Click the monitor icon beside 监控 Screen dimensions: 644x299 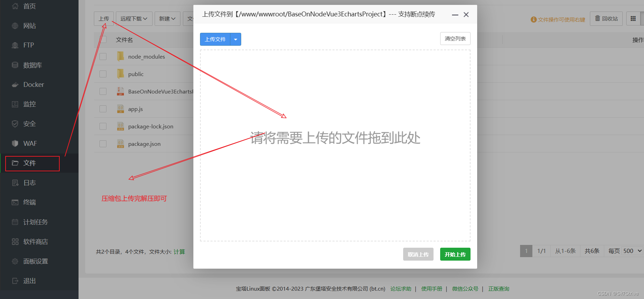pos(15,104)
